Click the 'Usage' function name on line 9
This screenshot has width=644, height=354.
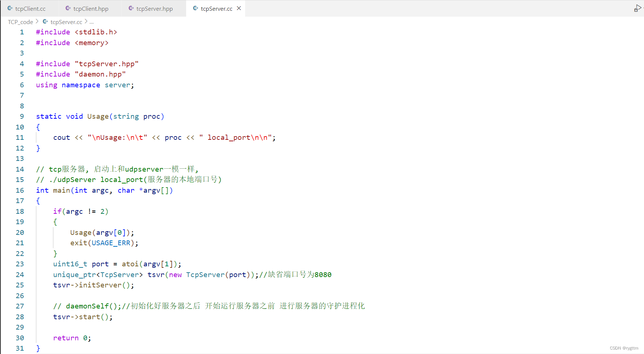click(98, 117)
